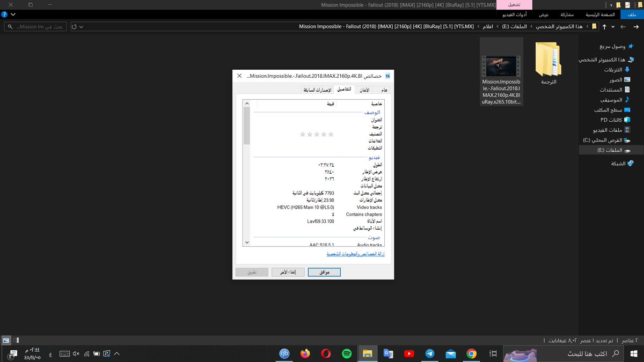The image size is (644, 362).
Task: Open Telegram from the taskbar
Action: tap(430, 353)
